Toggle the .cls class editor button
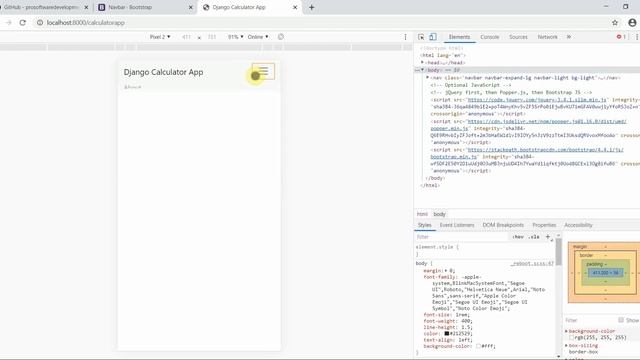The width and height of the screenshot is (640, 360). 534,237
